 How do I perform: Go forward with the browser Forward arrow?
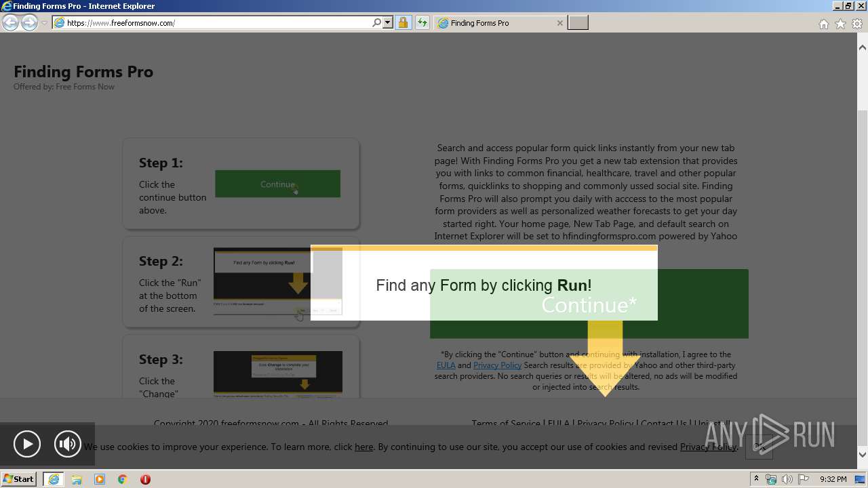[29, 23]
